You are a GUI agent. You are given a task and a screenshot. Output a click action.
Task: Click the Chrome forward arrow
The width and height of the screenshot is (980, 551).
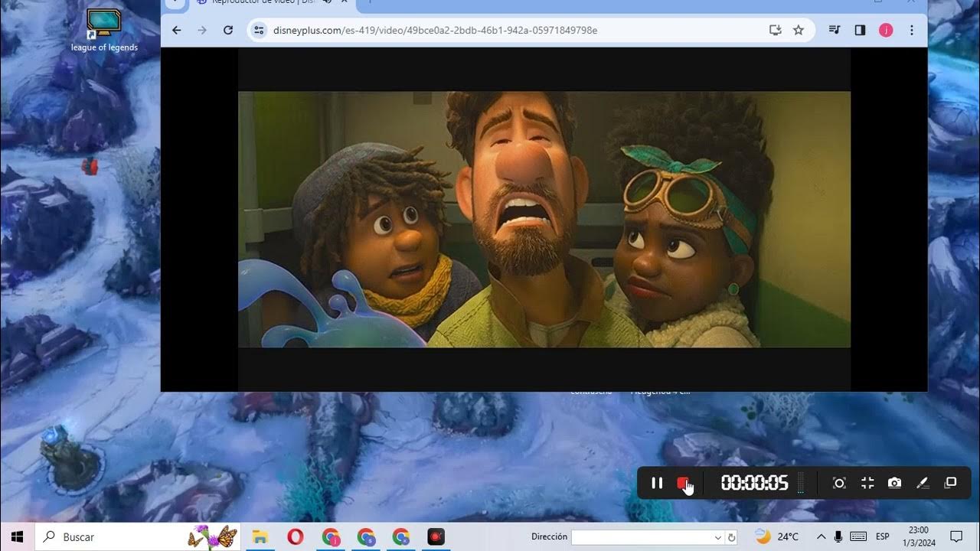(202, 30)
